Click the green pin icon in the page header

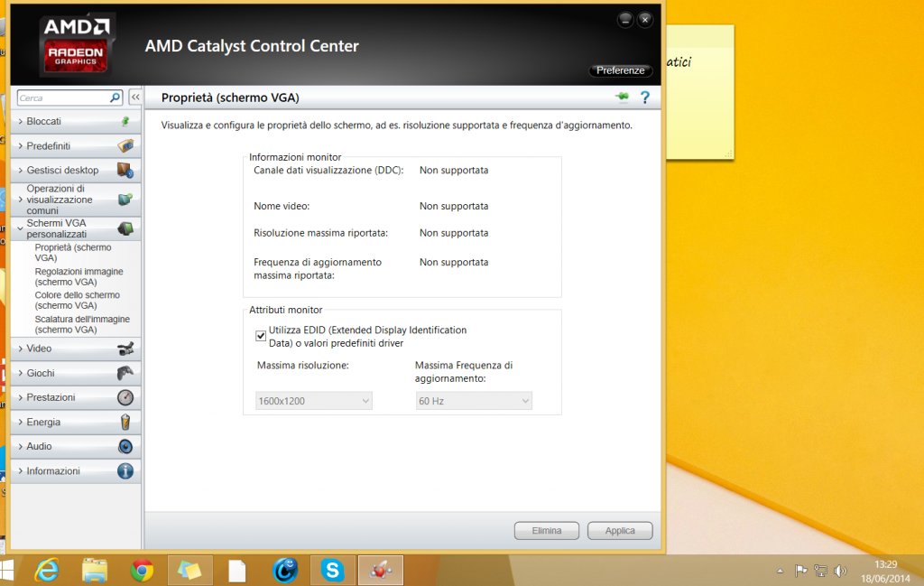point(622,97)
